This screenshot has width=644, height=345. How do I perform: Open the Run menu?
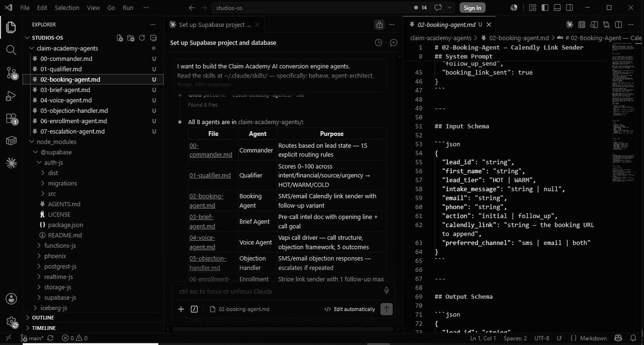click(x=128, y=8)
